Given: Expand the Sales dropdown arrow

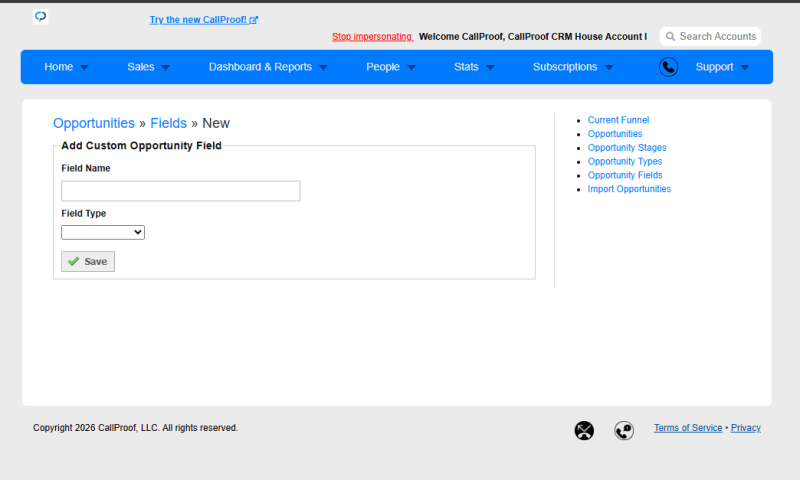Looking at the screenshot, I should [165, 67].
